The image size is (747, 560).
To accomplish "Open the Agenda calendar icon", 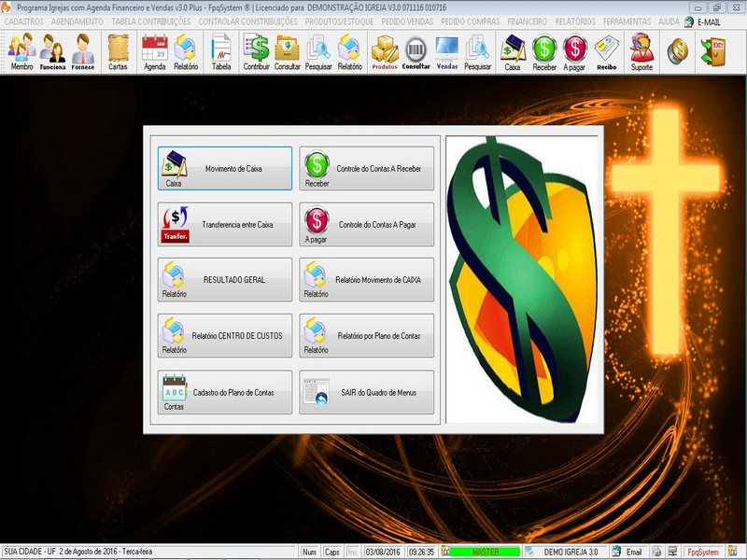I will coord(154,52).
